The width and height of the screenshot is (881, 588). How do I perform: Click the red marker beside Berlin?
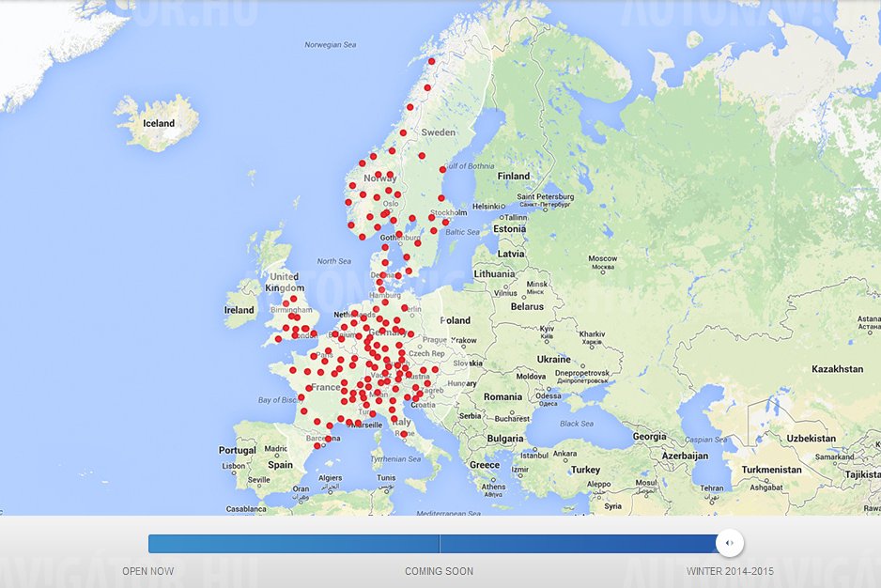click(405, 308)
